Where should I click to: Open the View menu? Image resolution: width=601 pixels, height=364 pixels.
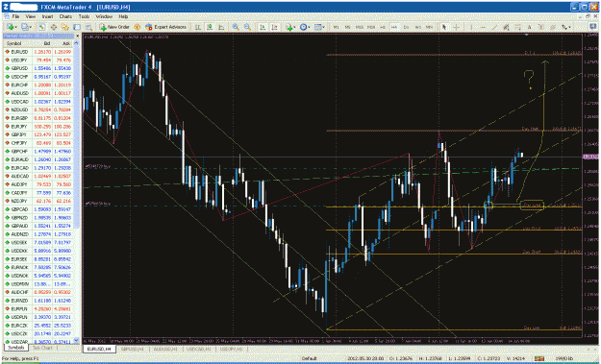(30, 17)
